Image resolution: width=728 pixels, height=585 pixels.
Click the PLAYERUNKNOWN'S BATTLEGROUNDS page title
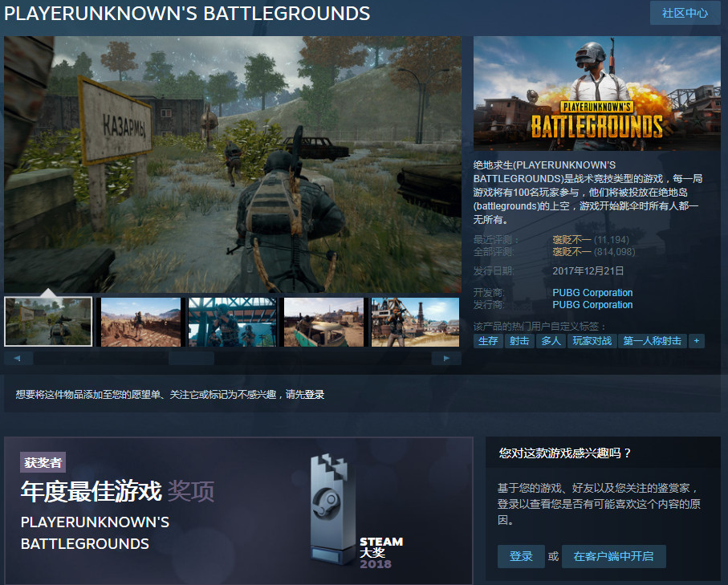187,14
